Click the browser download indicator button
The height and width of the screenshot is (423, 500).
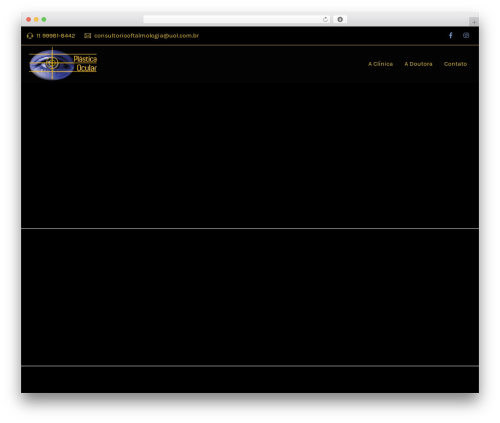[340, 19]
